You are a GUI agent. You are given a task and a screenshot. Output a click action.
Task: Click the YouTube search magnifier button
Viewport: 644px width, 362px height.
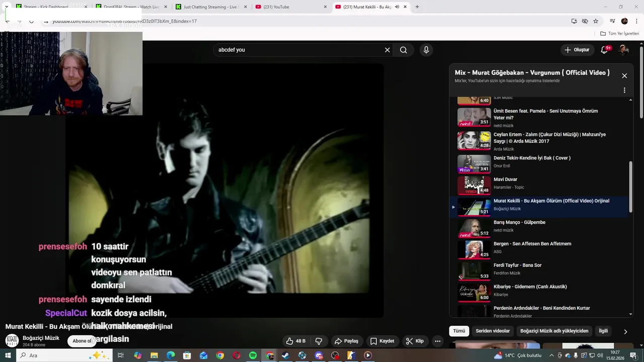pos(404,50)
